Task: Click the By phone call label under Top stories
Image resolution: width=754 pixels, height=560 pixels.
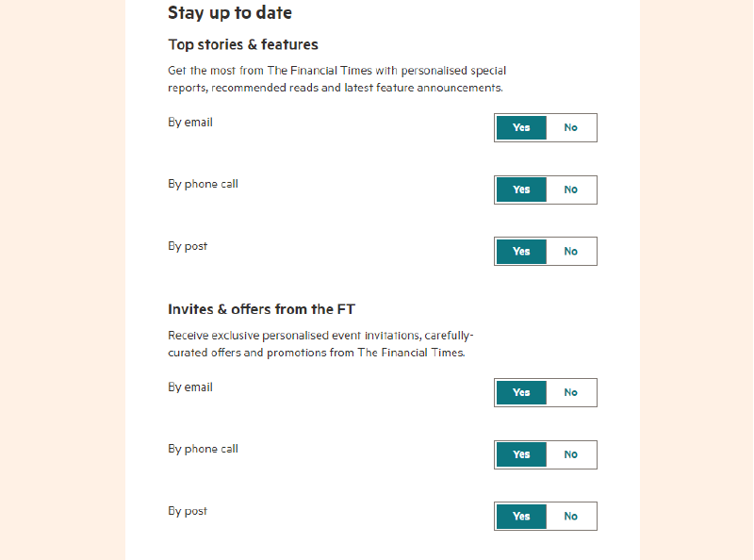Action: click(203, 184)
